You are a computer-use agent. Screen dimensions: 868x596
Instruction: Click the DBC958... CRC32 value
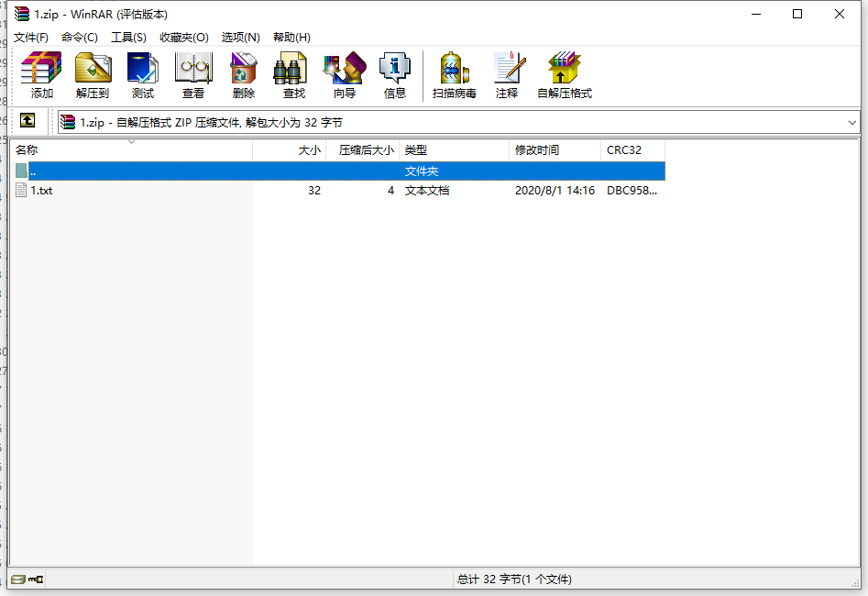pos(632,191)
